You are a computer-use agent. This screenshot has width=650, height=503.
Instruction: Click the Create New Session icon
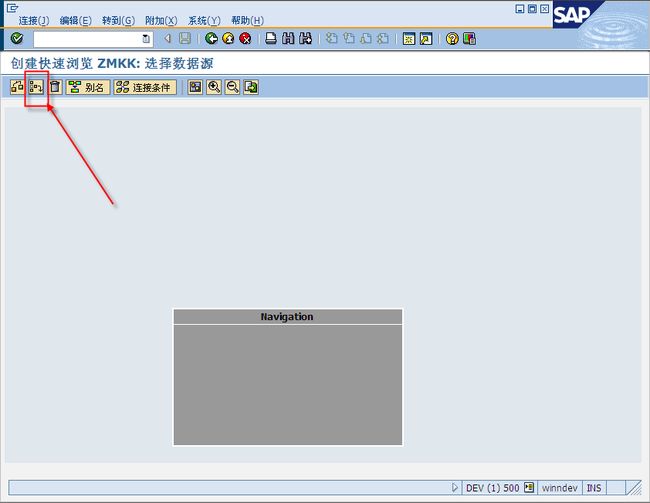point(409,39)
